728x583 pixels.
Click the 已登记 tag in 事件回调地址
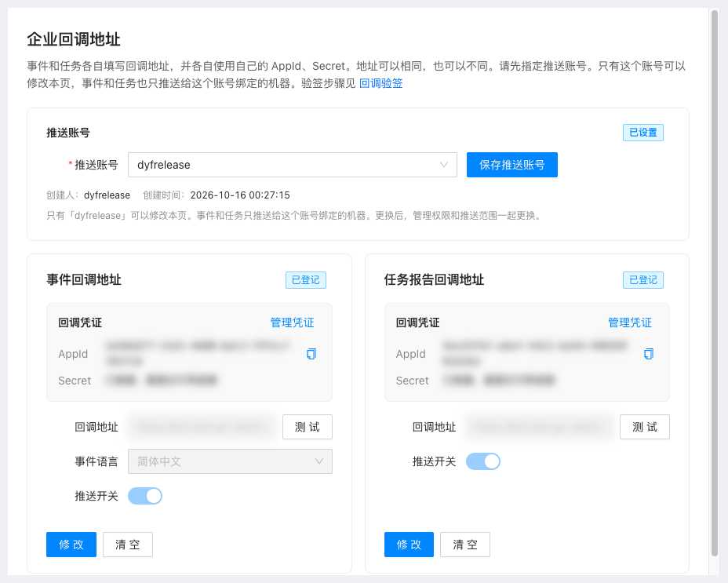tap(305, 280)
